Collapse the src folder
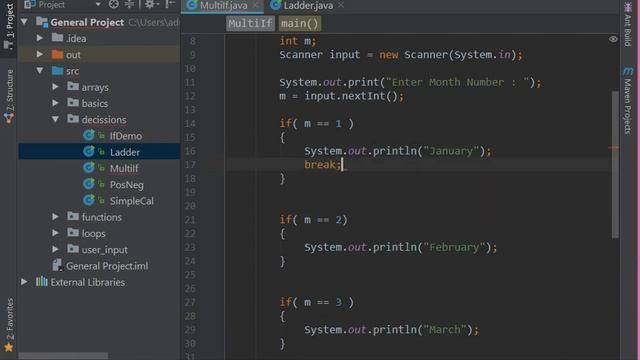 (x=40, y=71)
